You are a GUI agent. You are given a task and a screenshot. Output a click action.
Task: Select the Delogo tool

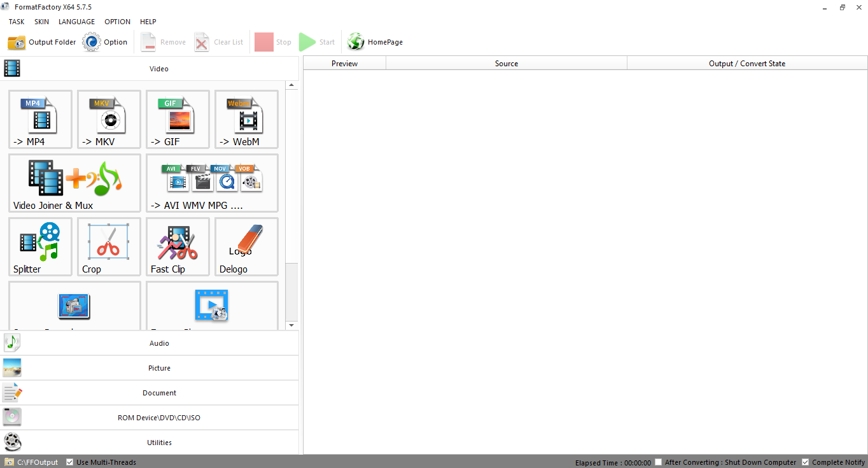coord(247,247)
